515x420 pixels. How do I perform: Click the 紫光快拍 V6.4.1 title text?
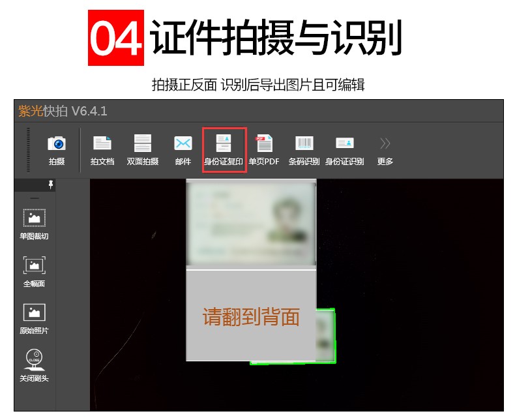(x=63, y=111)
